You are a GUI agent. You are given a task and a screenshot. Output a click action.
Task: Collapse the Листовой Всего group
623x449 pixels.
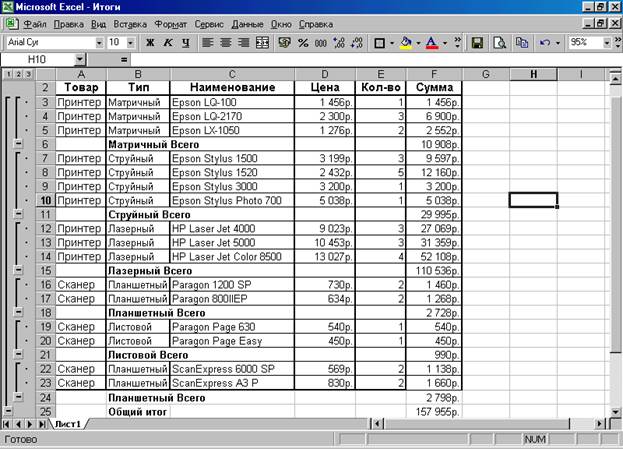[x=19, y=354]
